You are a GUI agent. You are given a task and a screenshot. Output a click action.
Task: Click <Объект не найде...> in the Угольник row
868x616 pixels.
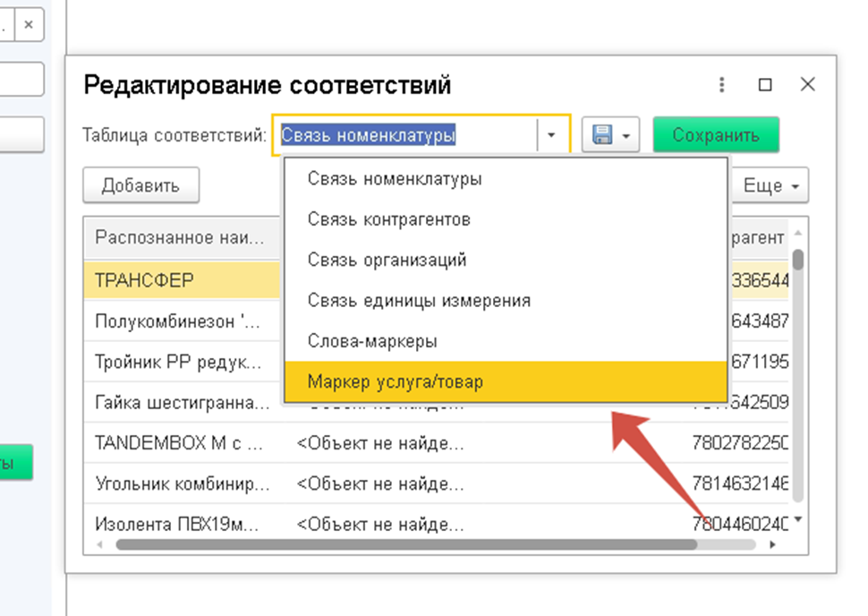click(380, 483)
